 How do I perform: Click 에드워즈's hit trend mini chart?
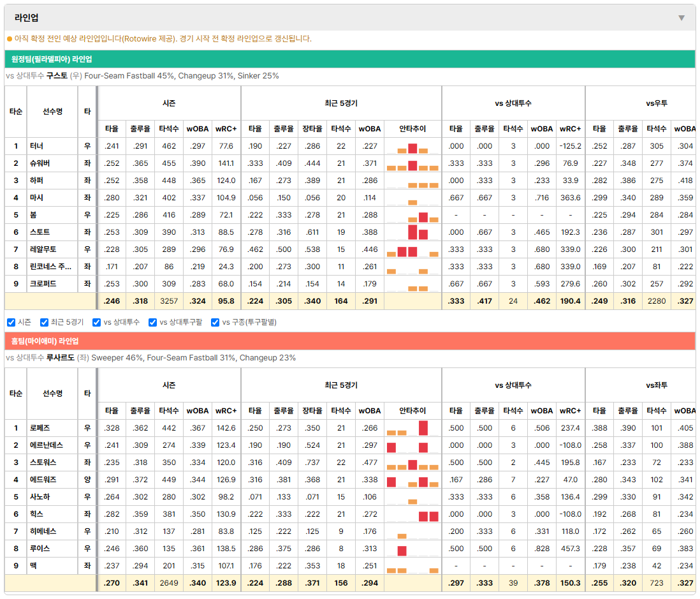[412, 480]
